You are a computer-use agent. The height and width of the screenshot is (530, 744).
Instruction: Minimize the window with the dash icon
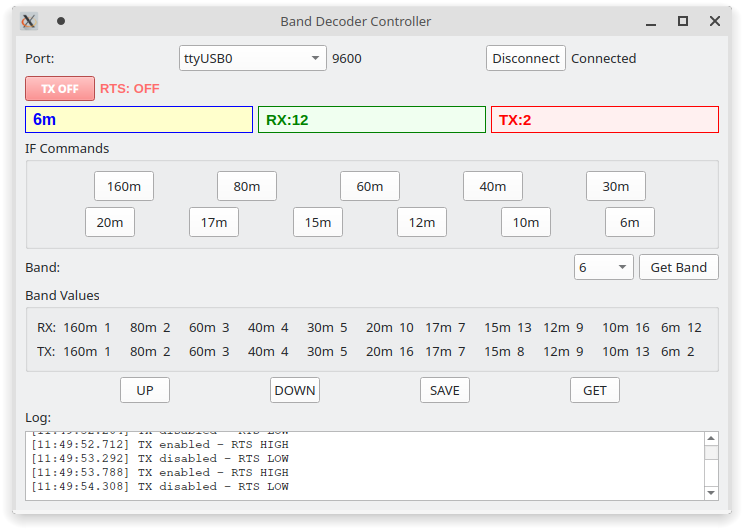click(653, 21)
